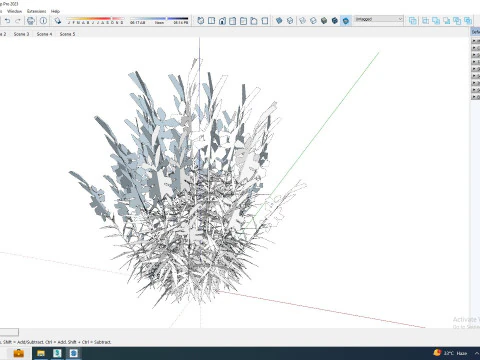
Task: Apply the Hidden Line face style
Action: pyautogui.click(x=313, y=21)
